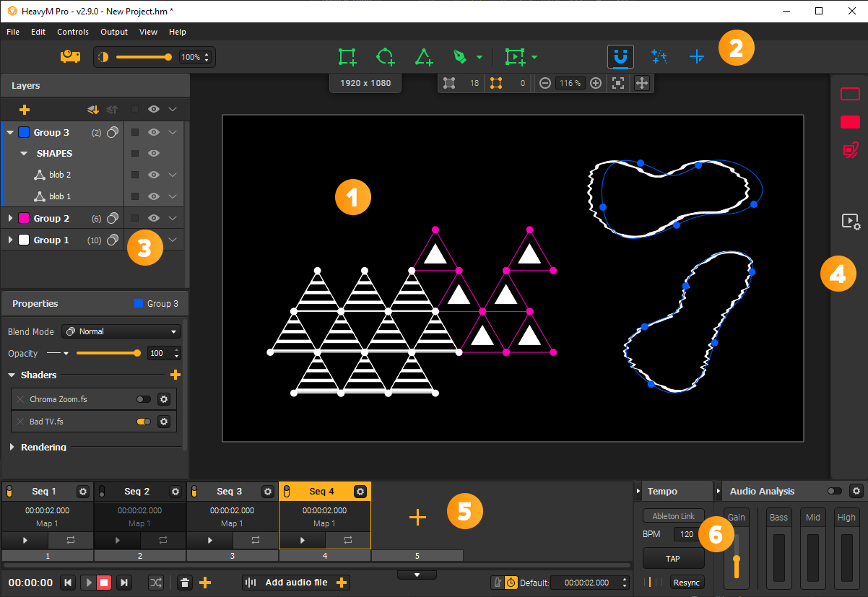Click Group 3 blend circles icon
This screenshot has height=597, width=868.
113,132
